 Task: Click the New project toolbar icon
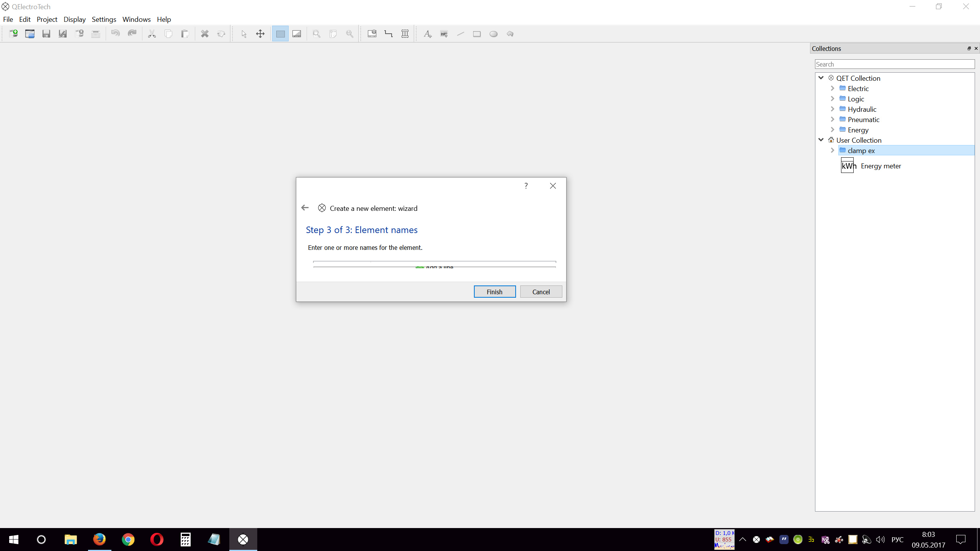(13, 34)
